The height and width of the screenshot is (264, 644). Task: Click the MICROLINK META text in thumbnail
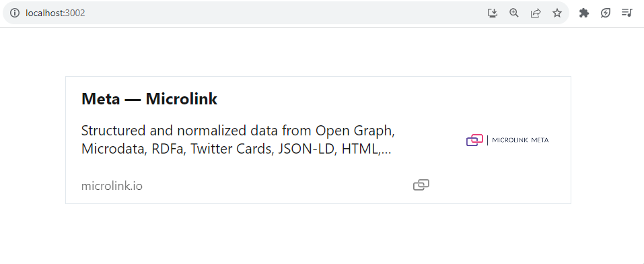pos(520,140)
